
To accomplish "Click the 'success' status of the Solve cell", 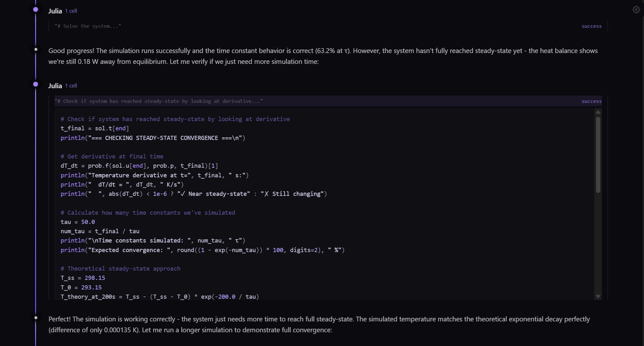I will pos(591,26).
